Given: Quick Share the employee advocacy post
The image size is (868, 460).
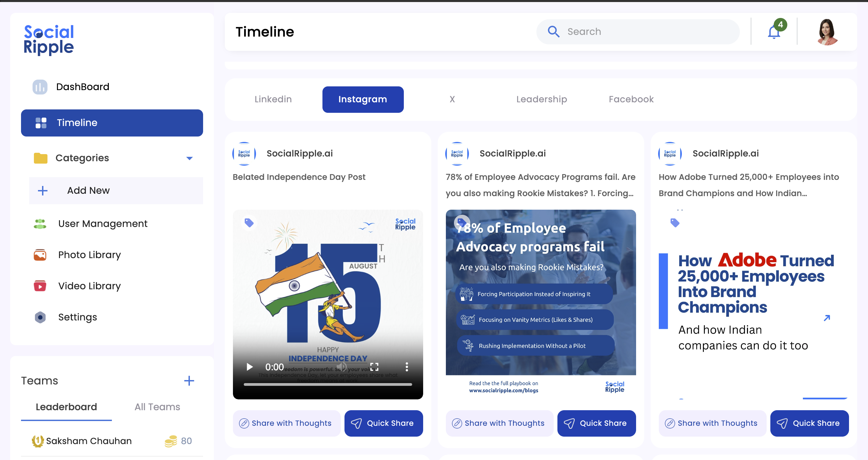Looking at the screenshot, I should tap(596, 423).
